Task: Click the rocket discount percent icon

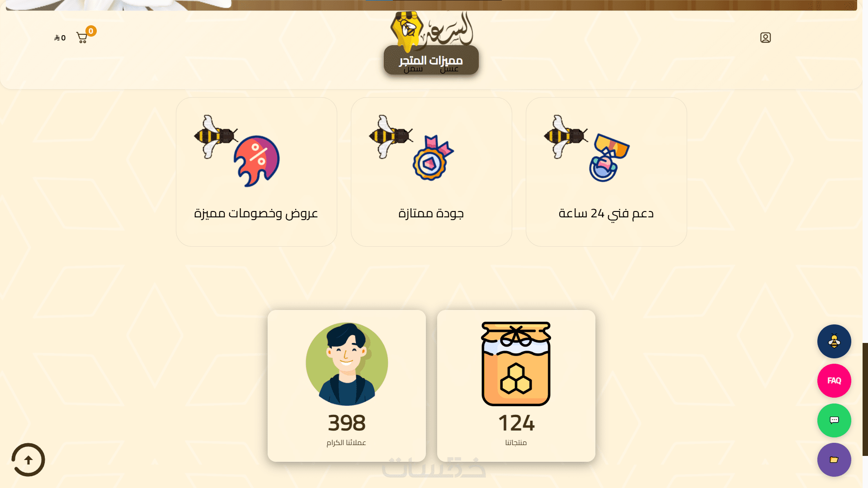Action: coord(256,161)
